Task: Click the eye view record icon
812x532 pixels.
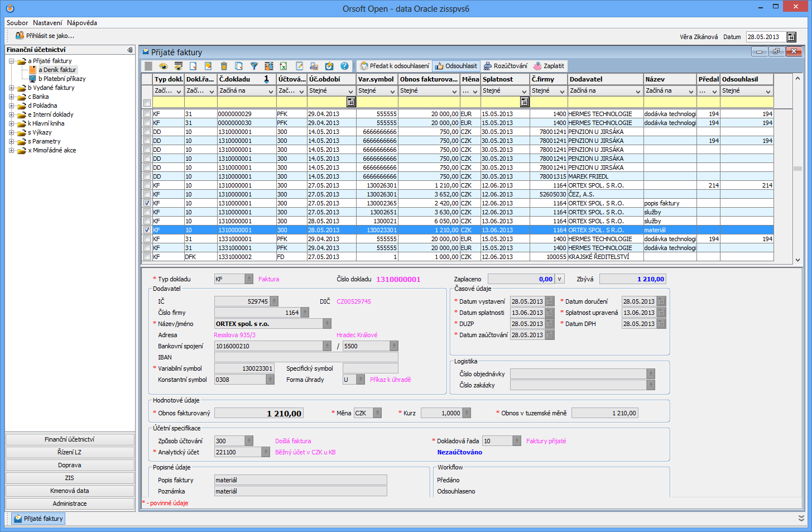Action: [164, 66]
